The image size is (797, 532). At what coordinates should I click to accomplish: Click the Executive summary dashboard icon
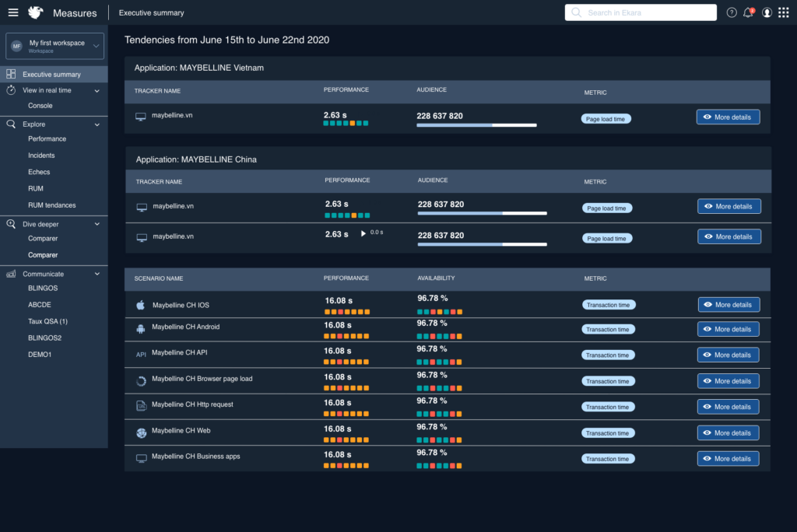[11, 74]
